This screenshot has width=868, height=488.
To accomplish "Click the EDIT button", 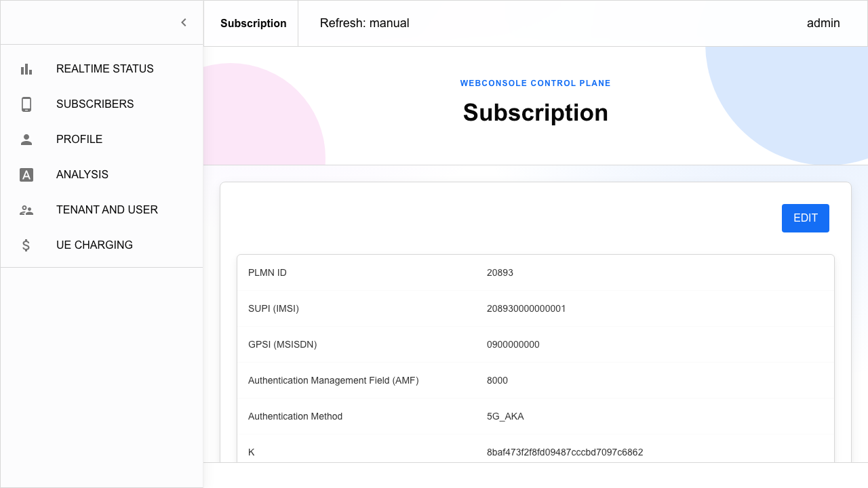I will coord(806,218).
